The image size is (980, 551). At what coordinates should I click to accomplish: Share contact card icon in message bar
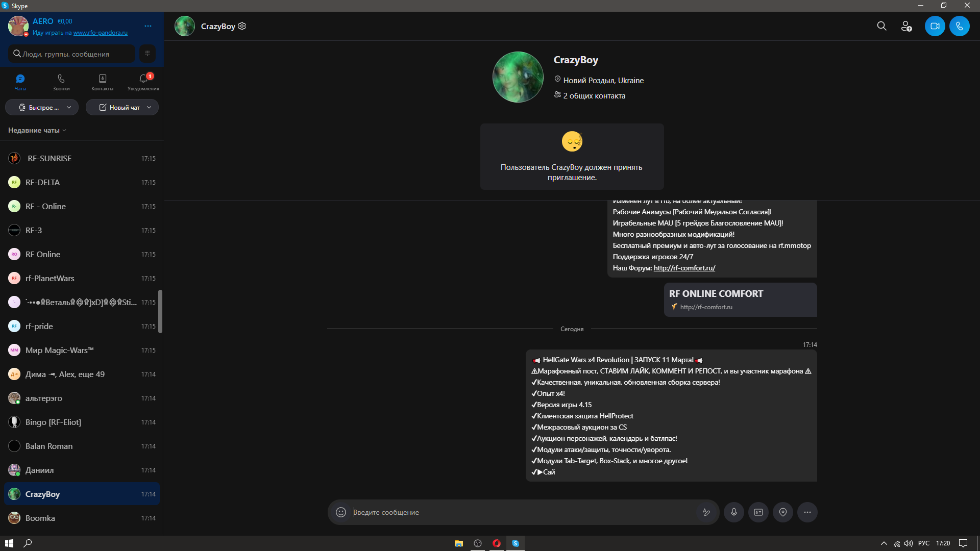click(758, 512)
